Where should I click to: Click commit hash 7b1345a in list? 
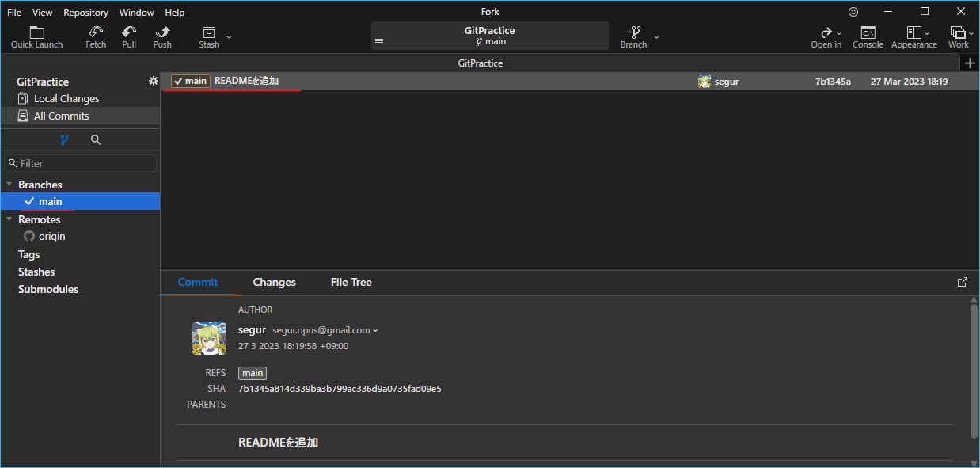pos(833,82)
